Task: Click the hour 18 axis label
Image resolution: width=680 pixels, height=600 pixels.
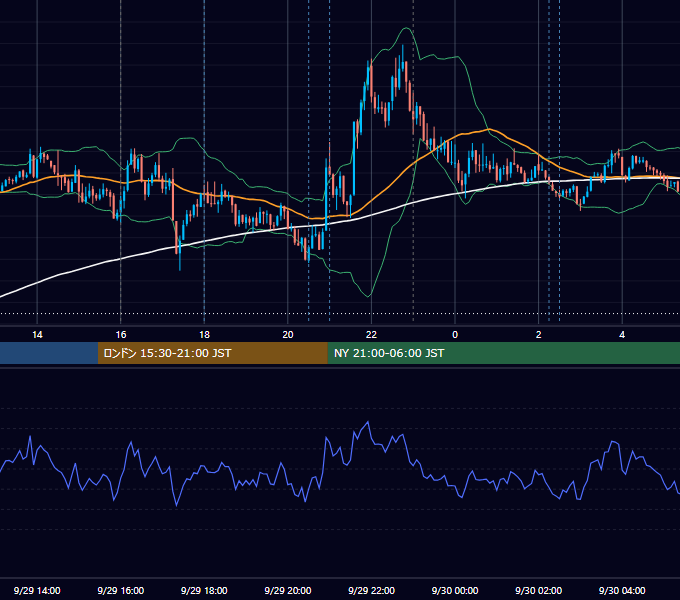Action: (204, 335)
